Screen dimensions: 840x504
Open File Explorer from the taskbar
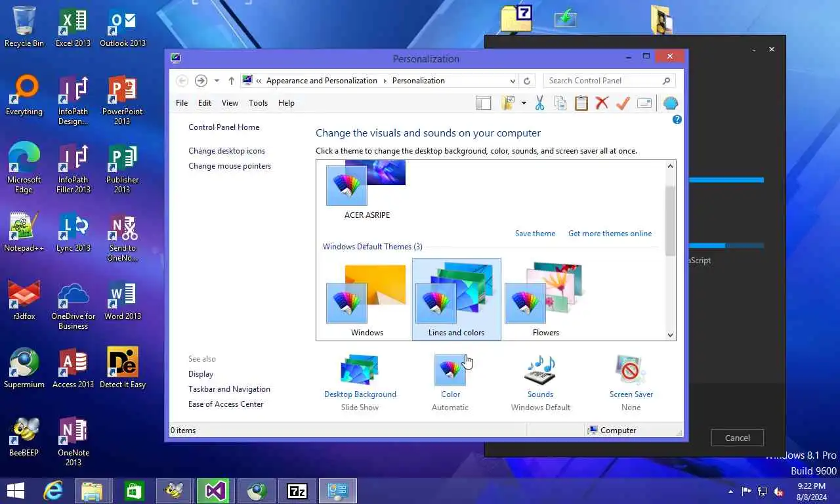(92, 491)
